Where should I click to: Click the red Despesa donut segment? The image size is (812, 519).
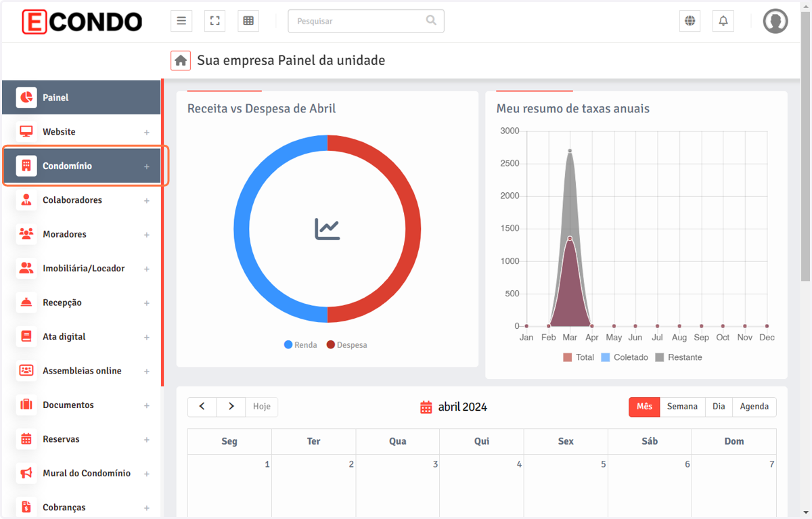(413, 229)
